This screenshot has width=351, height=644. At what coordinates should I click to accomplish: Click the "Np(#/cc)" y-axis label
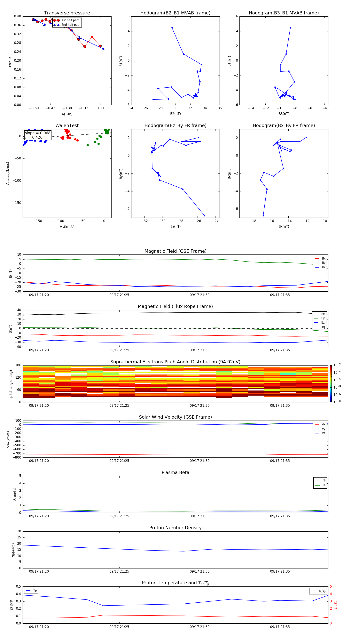coord(13,550)
